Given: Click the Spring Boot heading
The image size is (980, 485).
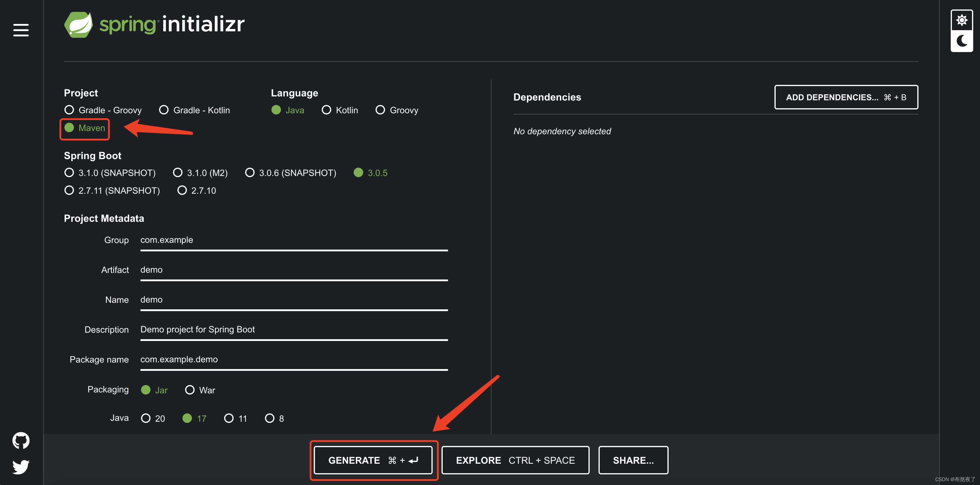Looking at the screenshot, I should (93, 156).
